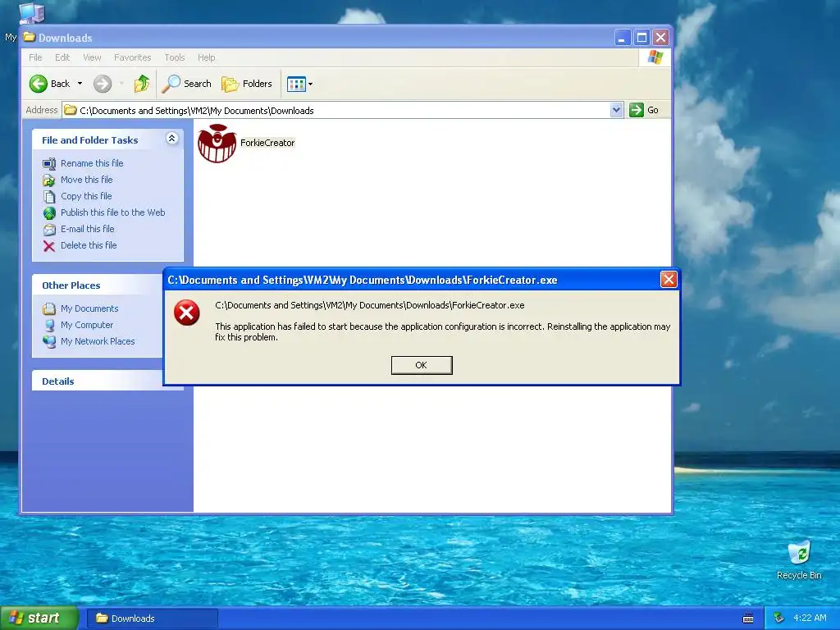Click the My Computer icon in sidebar
The height and width of the screenshot is (630, 840).
[49, 325]
